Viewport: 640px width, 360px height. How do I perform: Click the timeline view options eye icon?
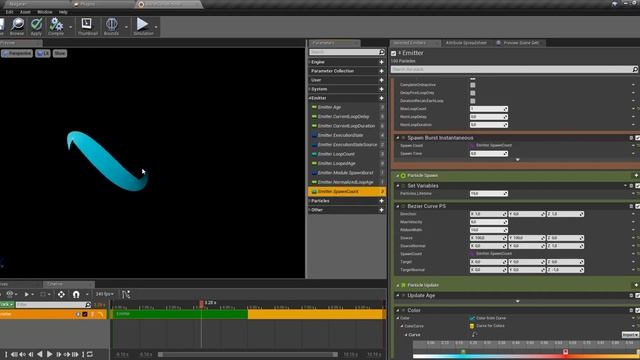pyautogui.click(x=10, y=294)
